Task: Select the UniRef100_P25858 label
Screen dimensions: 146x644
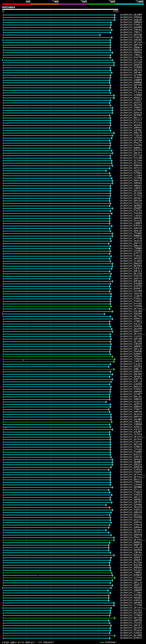Action: (x=131, y=67)
